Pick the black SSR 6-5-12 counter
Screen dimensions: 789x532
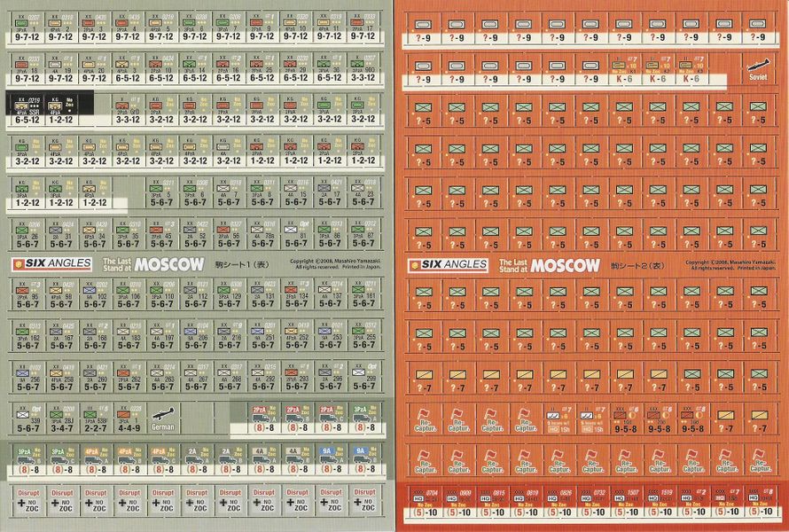27,110
